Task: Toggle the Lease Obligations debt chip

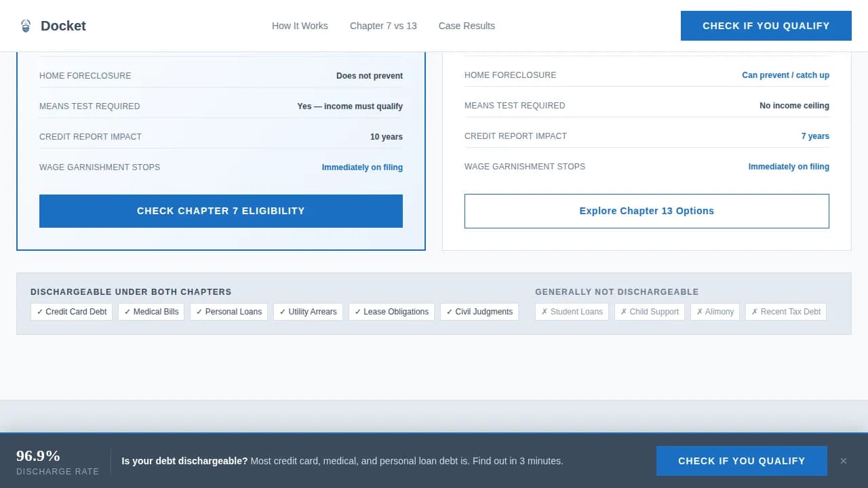Action: [x=391, y=312]
